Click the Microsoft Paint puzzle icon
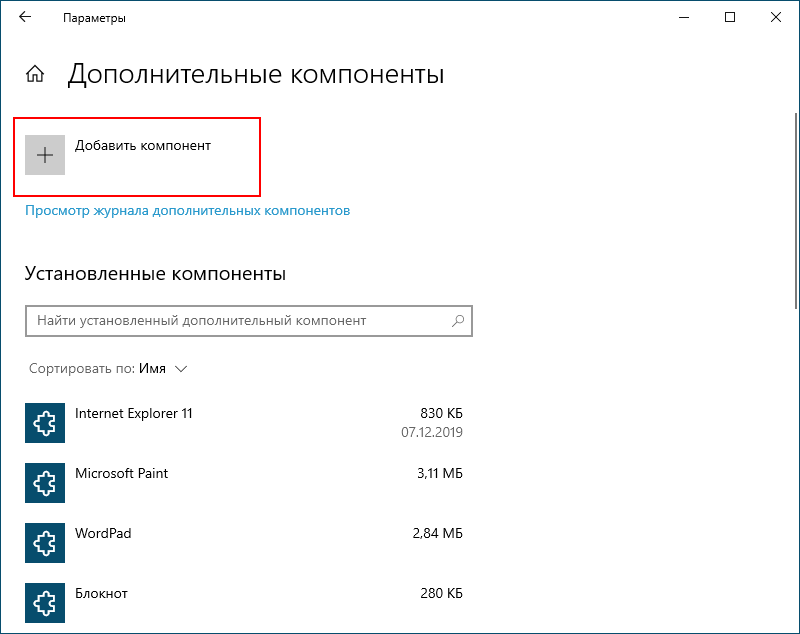This screenshot has height=634, width=800. tap(45, 483)
